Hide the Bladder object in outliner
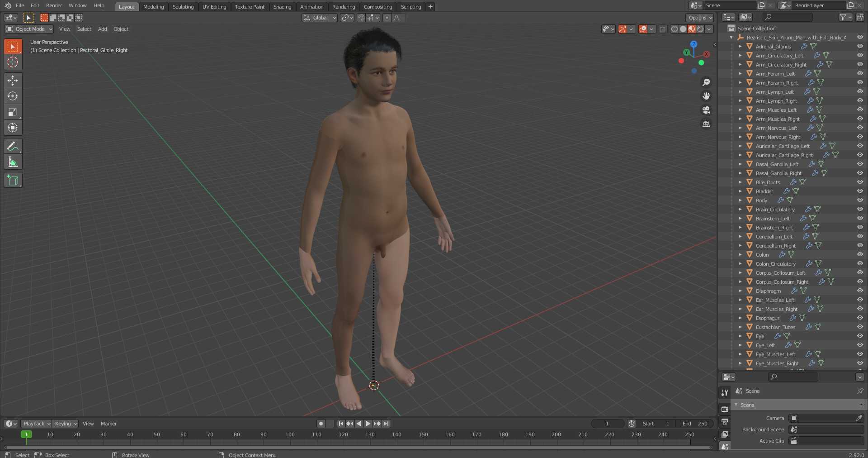The width and height of the screenshot is (868, 458). pyautogui.click(x=860, y=191)
